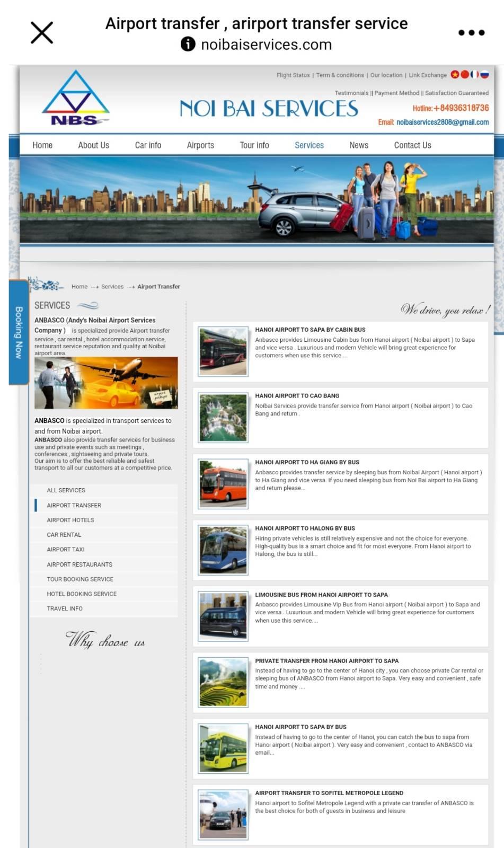
Task: Switch language with the France flag icon
Action: [x=475, y=75]
